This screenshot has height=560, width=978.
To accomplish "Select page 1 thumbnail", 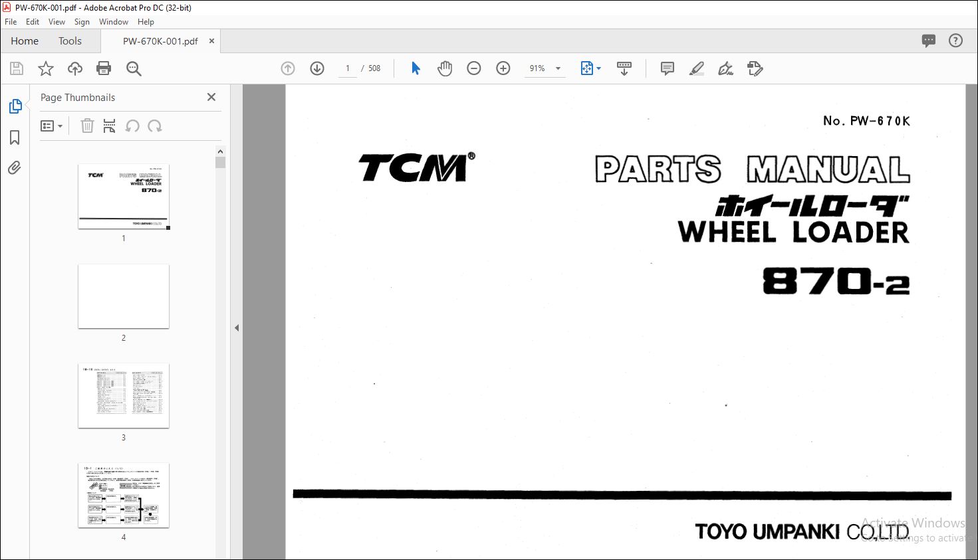I will 124,197.
